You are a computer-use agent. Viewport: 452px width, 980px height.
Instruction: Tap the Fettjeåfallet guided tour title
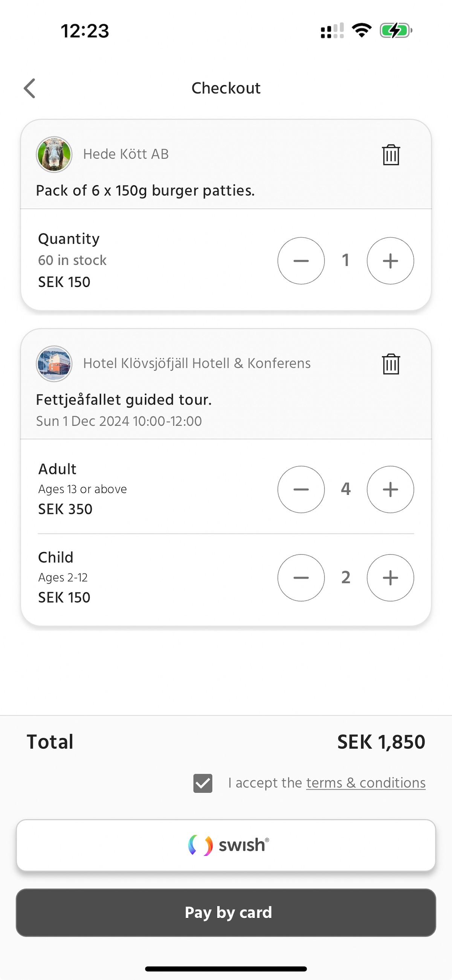[124, 400]
